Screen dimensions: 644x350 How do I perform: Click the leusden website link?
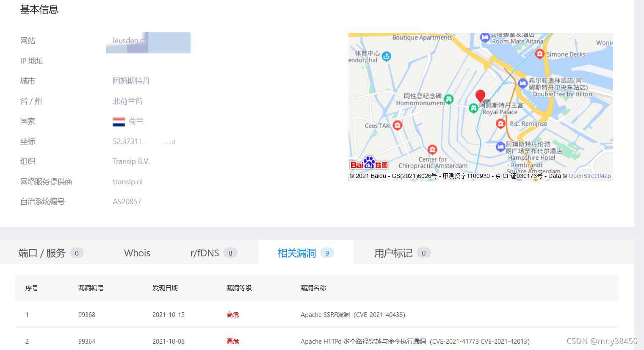point(129,41)
